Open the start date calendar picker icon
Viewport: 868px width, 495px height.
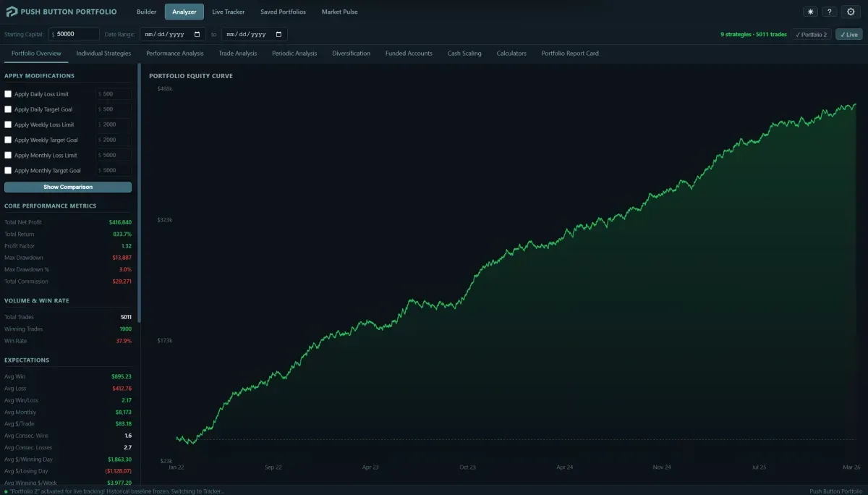tap(197, 34)
